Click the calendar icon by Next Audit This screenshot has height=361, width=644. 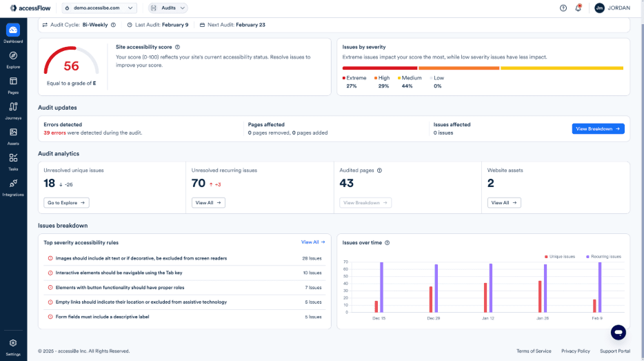[x=202, y=25]
